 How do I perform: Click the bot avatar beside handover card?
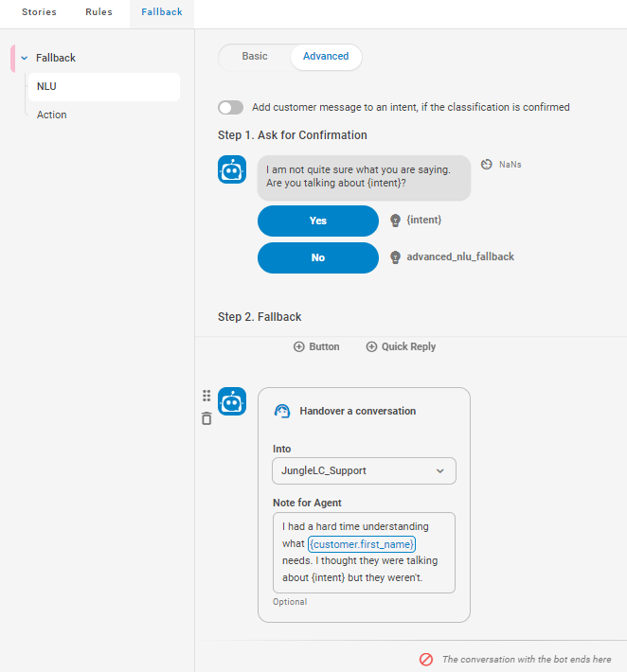(x=232, y=401)
